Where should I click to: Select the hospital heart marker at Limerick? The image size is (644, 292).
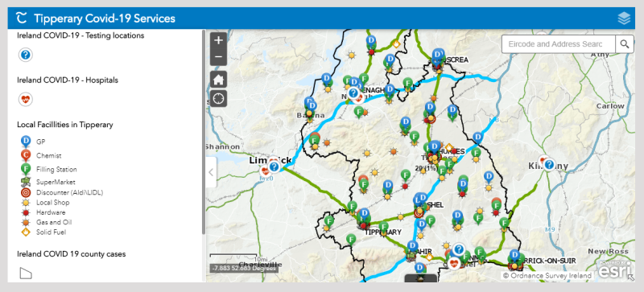pos(265,171)
